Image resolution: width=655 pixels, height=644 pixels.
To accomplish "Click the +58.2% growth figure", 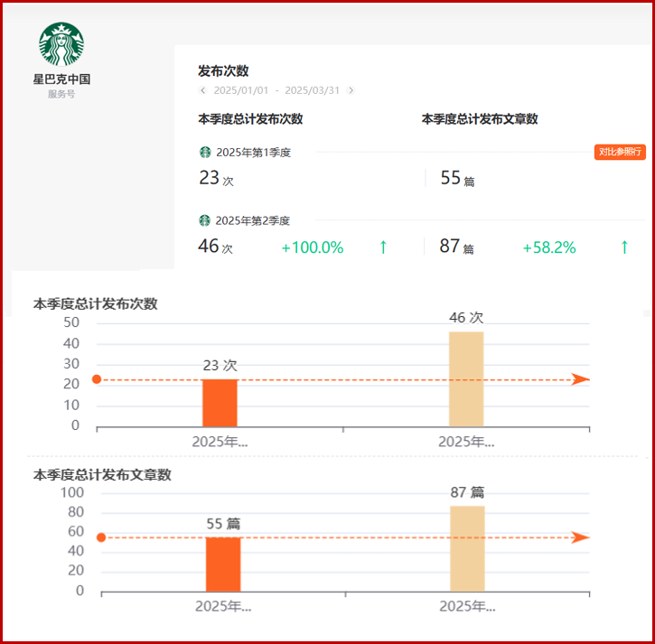I will pyautogui.click(x=549, y=247).
